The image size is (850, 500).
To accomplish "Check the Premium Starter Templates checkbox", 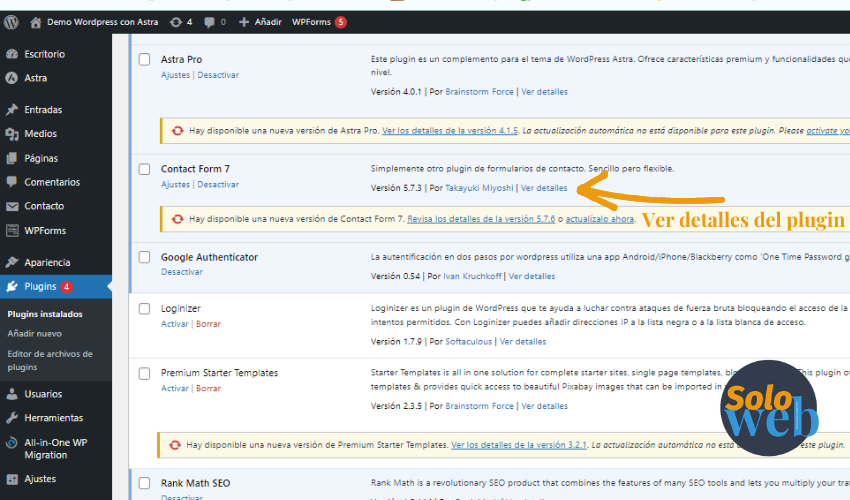I will 144,374.
